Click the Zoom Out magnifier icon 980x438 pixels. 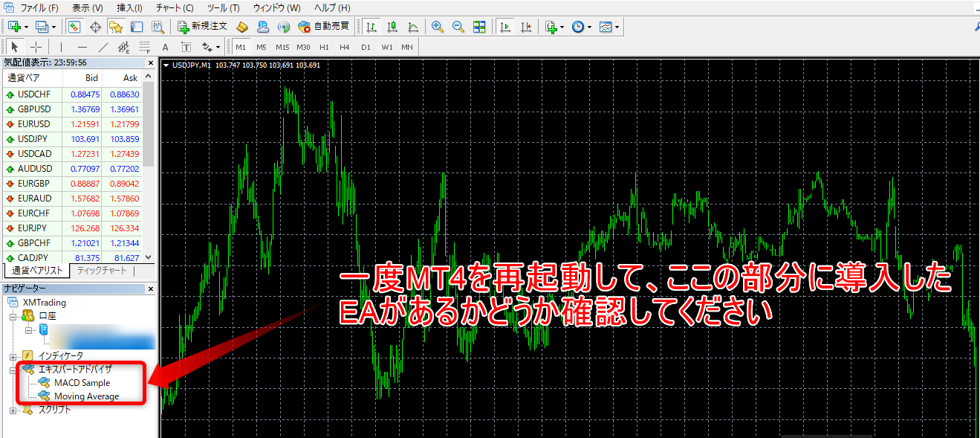pos(458,27)
